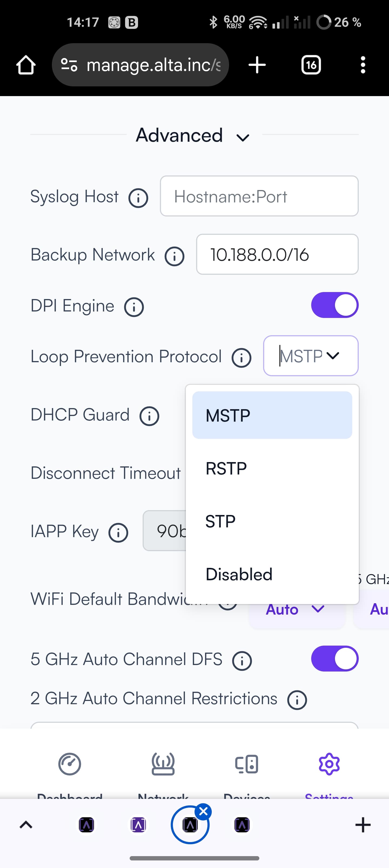Viewport: 389px width, 868px height.
Task: Toggle 5 GHz Auto Channel DFS switch
Action: click(x=335, y=659)
